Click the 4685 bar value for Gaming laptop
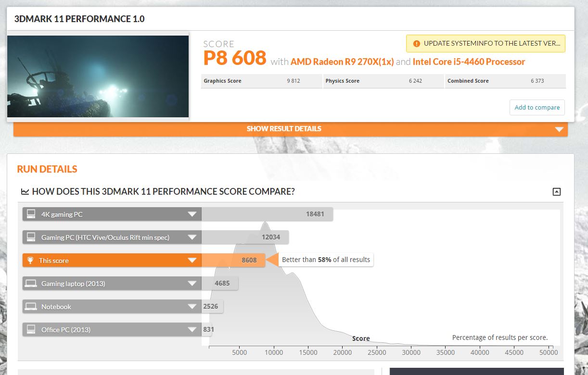 click(x=222, y=283)
